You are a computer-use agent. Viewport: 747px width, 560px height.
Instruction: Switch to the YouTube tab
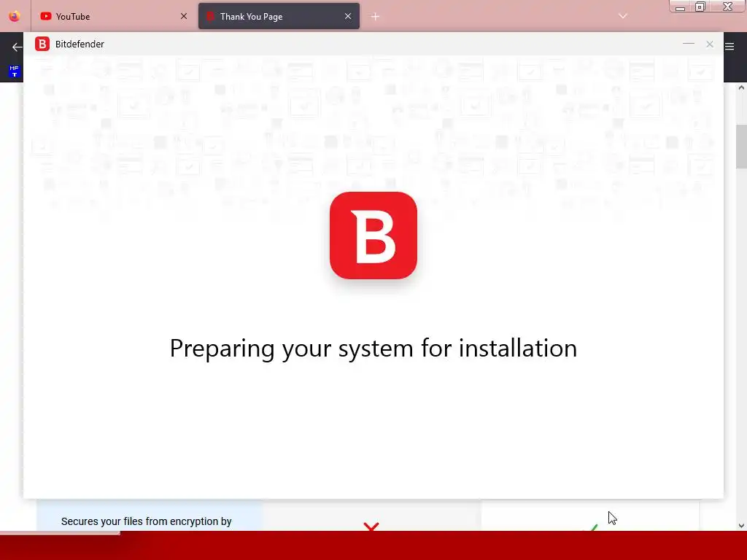(x=113, y=16)
